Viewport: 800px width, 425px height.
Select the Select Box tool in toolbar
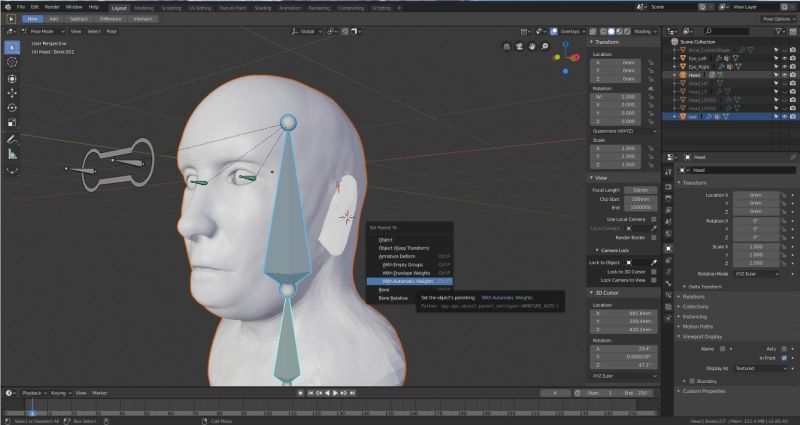click(12, 47)
